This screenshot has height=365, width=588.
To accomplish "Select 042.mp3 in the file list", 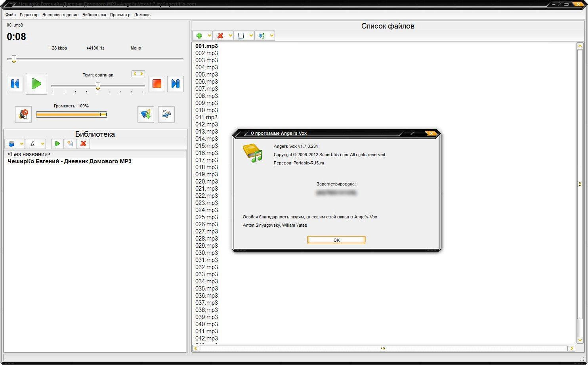I will point(206,338).
